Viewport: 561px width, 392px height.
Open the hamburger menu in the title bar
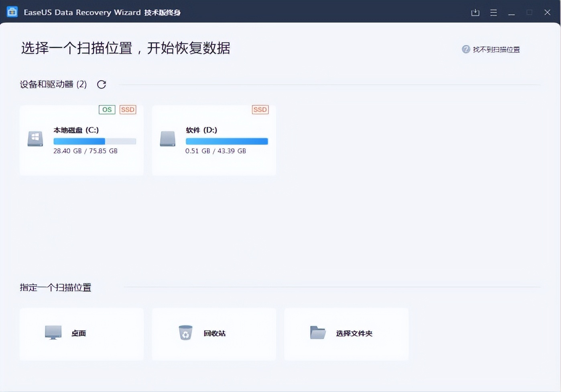pos(493,12)
